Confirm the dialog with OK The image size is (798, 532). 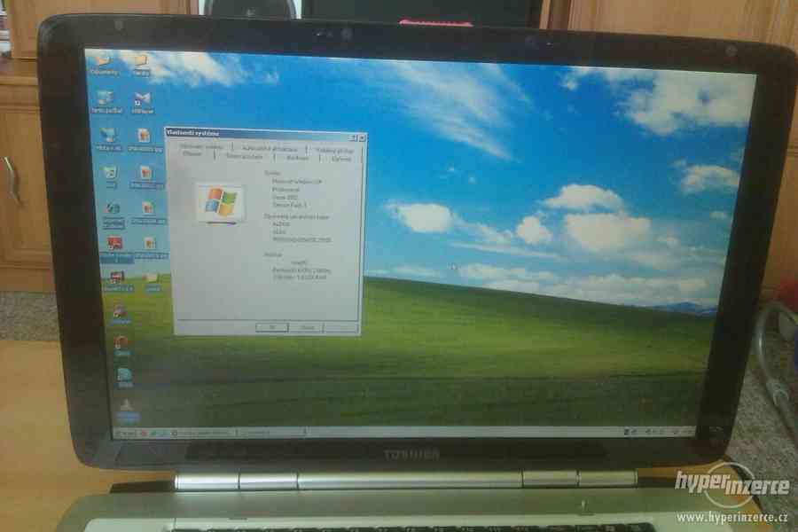coord(272,327)
